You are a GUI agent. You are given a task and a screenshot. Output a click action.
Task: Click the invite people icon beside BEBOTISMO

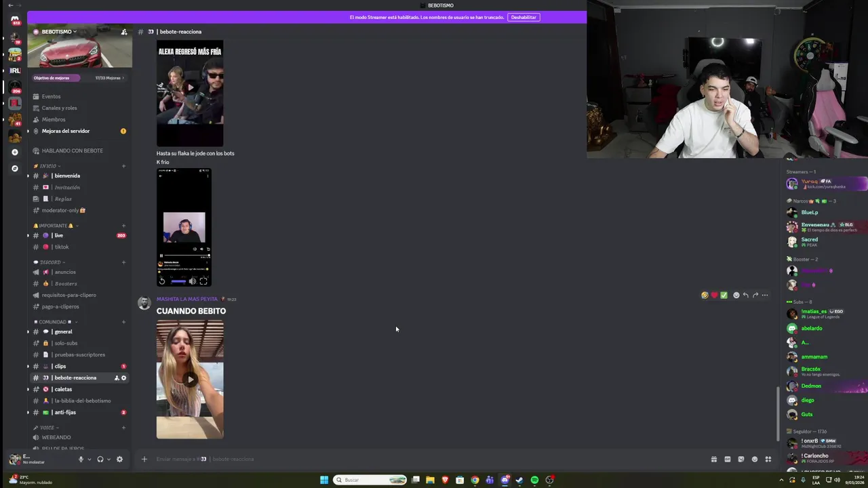[x=123, y=32]
